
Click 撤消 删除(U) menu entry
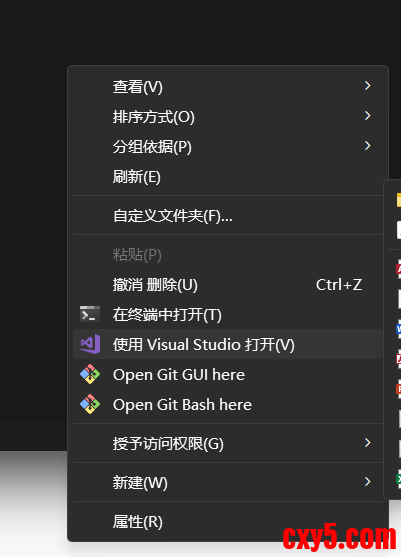point(227,285)
